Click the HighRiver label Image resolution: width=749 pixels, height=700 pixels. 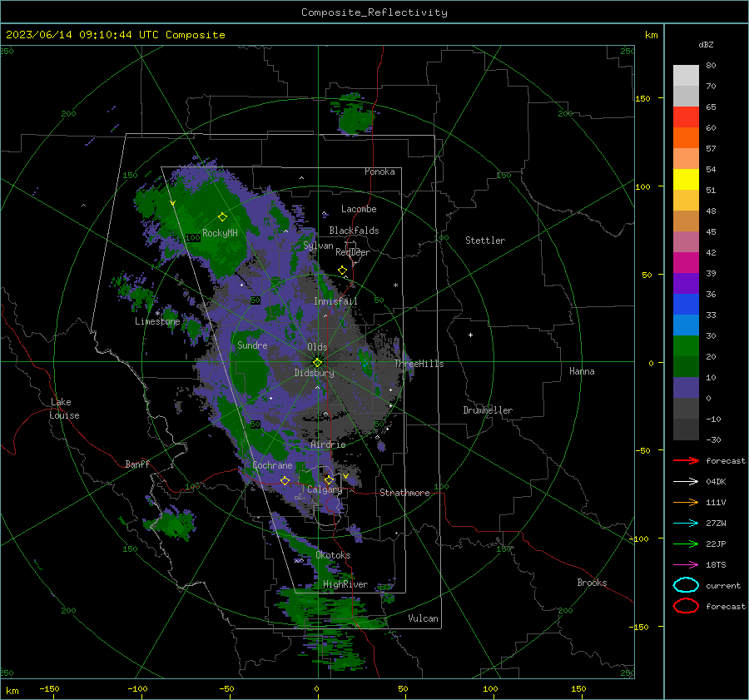tap(345, 584)
